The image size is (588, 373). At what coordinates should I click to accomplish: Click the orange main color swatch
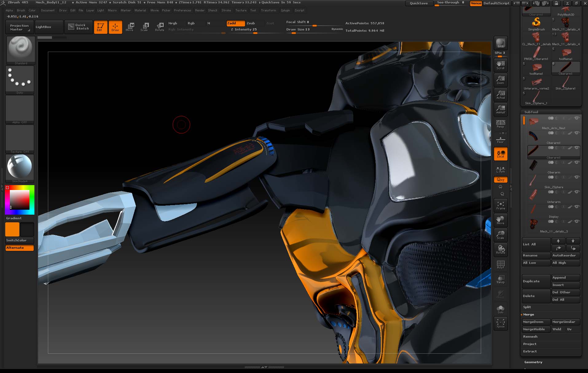click(12, 229)
